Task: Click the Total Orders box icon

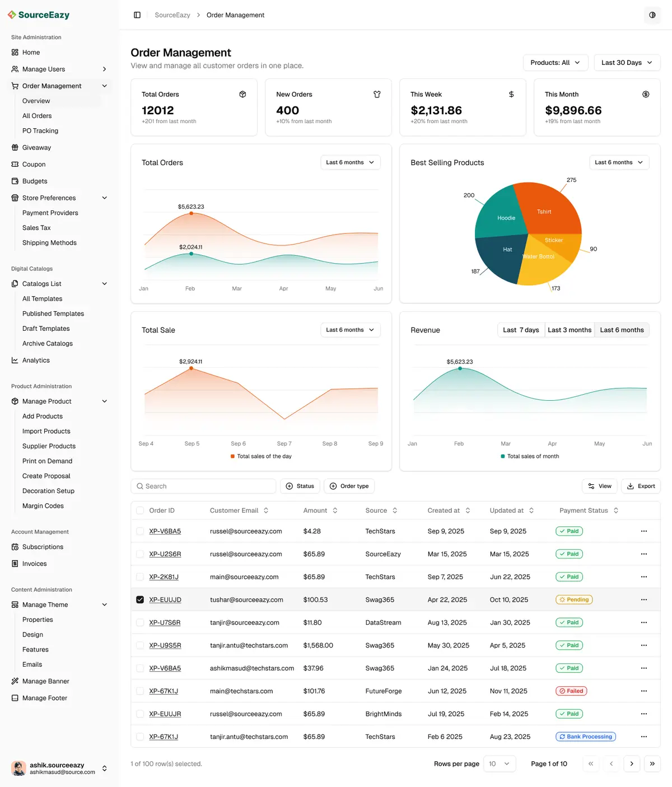Action: [x=242, y=94]
